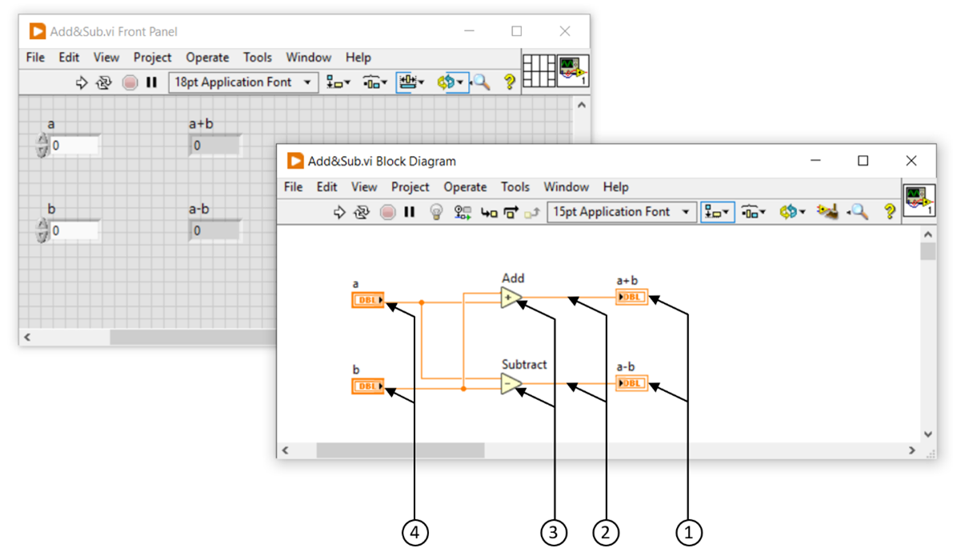Click Context Help question mark in Block Diagram
The width and height of the screenshot is (953, 560).
889,212
